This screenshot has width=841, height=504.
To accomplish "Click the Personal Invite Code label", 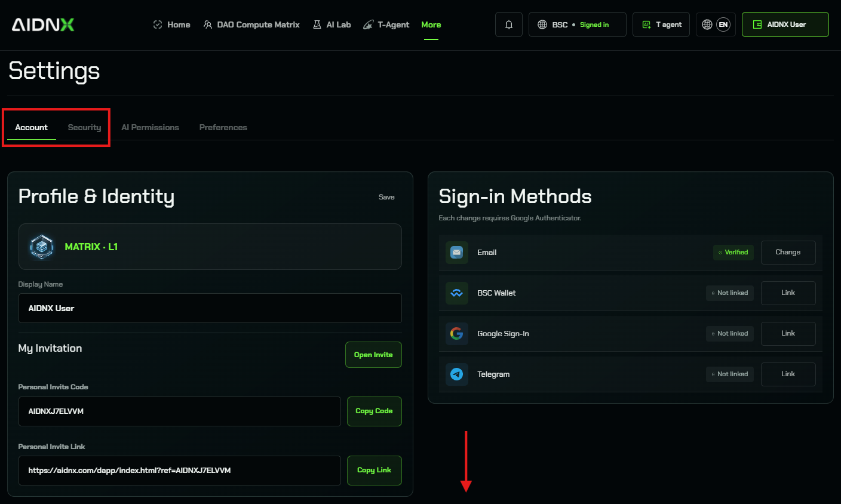I will point(53,387).
